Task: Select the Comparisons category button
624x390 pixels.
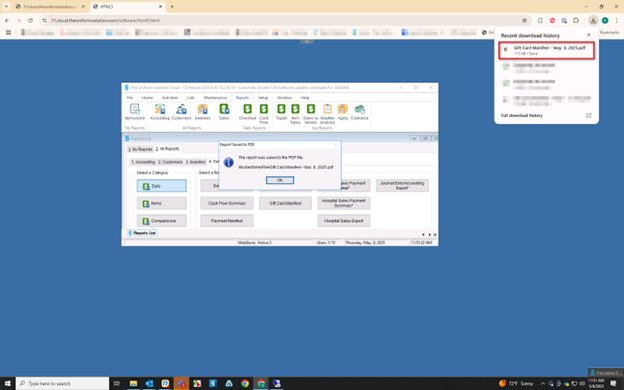Action: [162, 221]
